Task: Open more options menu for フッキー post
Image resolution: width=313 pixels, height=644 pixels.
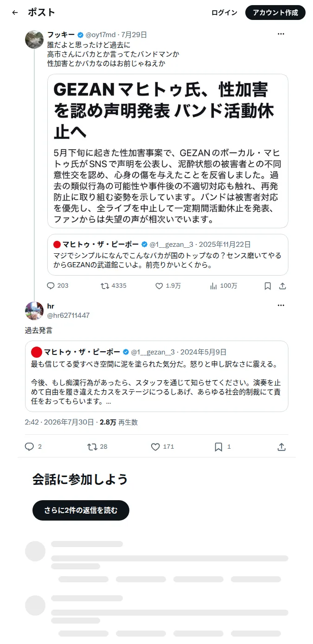Action: click(x=281, y=34)
